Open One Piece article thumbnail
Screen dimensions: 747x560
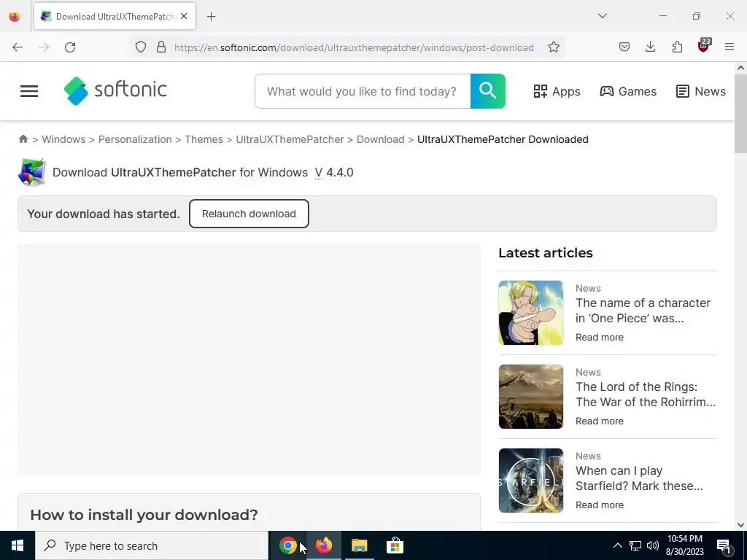click(531, 313)
